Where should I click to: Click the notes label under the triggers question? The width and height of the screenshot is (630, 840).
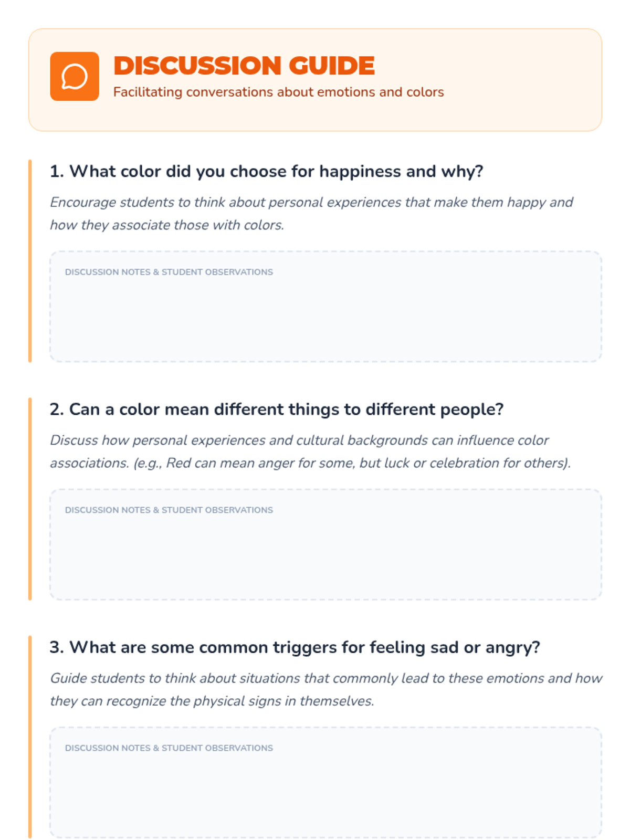(169, 748)
